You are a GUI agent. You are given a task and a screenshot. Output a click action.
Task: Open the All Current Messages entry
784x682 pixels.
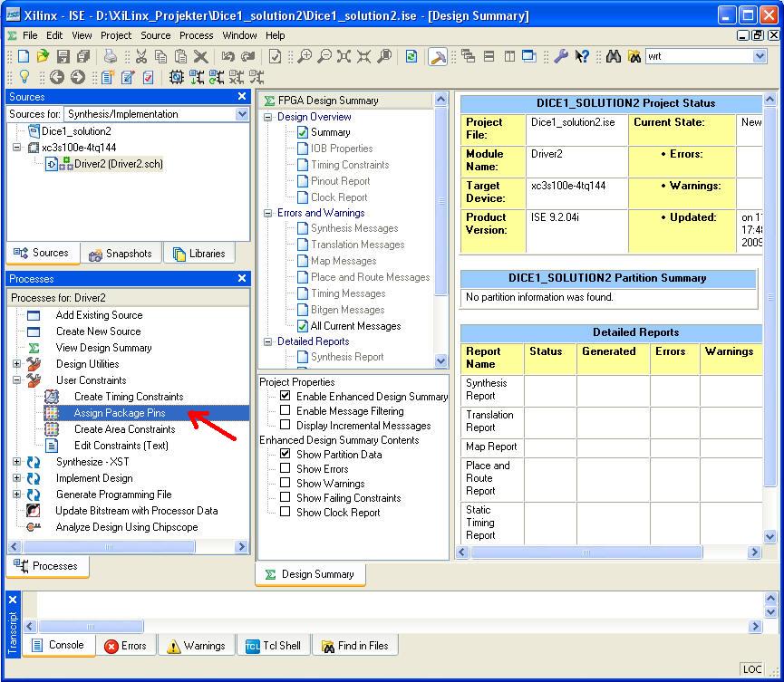coord(355,326)
